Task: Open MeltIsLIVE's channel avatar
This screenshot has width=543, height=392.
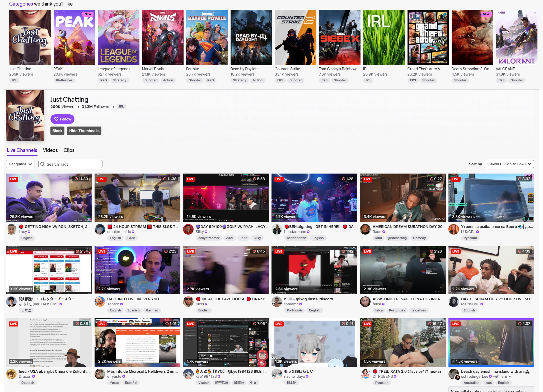Action: click(x=454, y=301)
